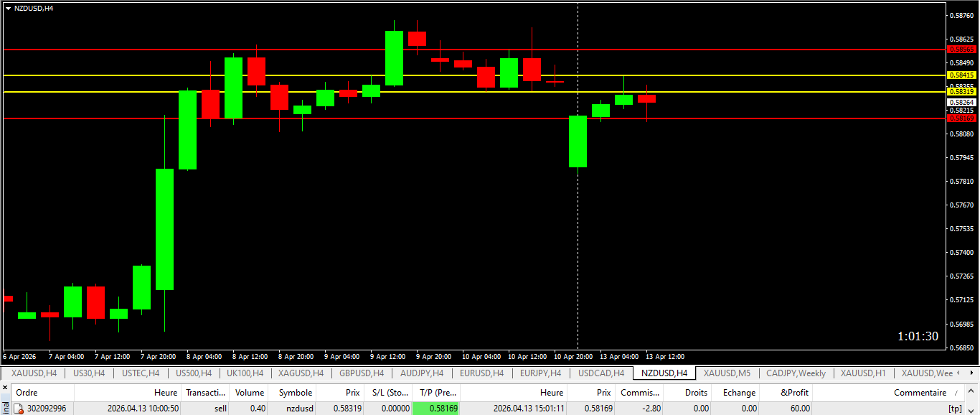This screenshot has height=415, width=980.
Task: Click the sort arrow beside the Commentaire header
Action: pos(956,393)
